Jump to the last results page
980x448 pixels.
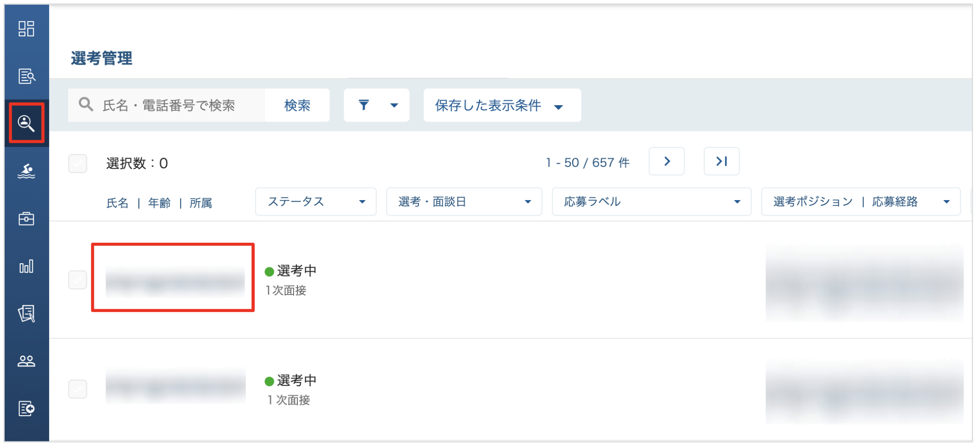pos(721,161)
